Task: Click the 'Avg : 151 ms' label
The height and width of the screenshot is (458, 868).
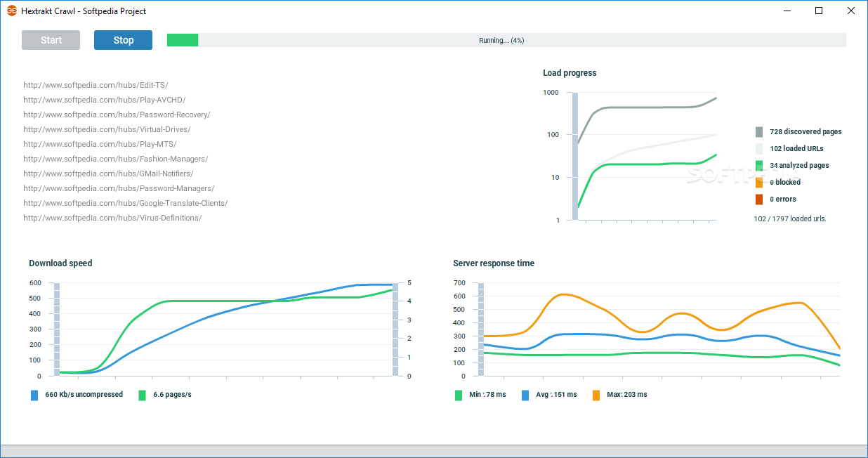Action: click(x=556, y=395)
